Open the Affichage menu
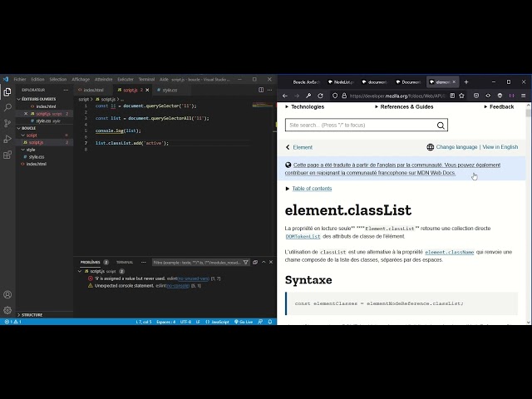This screenshot has height=399, width=532. [81, 80]
